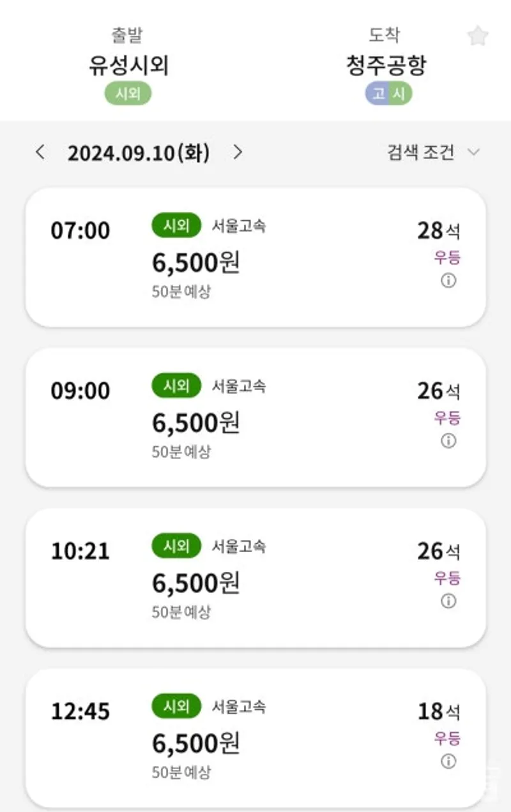Image resolution: width=511 pixels, height=812 pixels.
Task: Choose the 10:21 departure schedule
Action: pos(256,578)
